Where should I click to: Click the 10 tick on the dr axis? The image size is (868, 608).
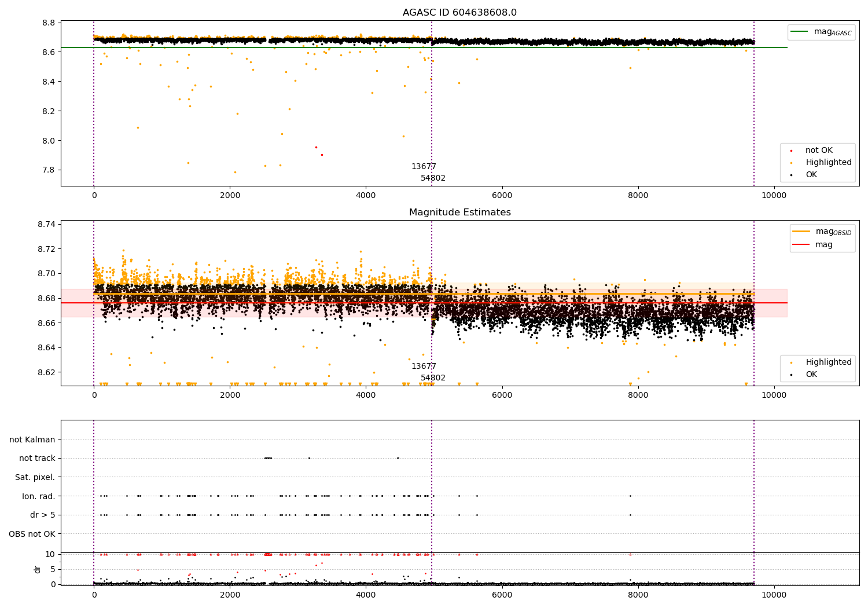tap(50, 555)
